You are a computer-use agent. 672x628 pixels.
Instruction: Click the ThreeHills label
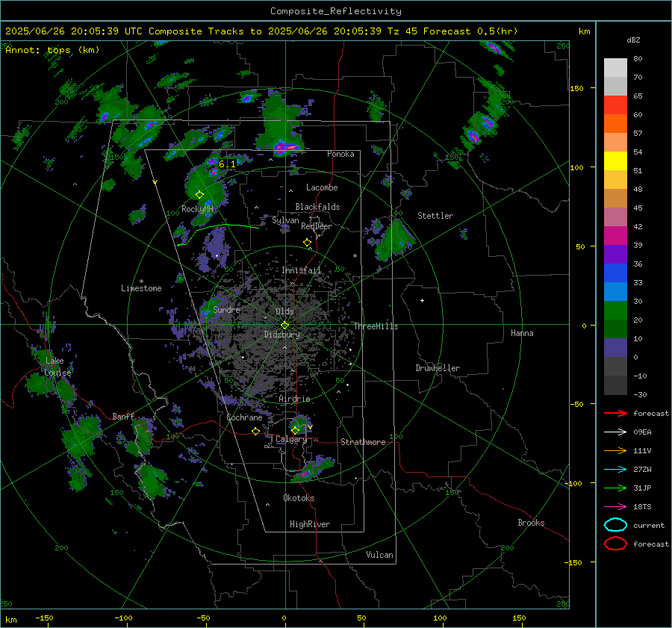point(376,326)
